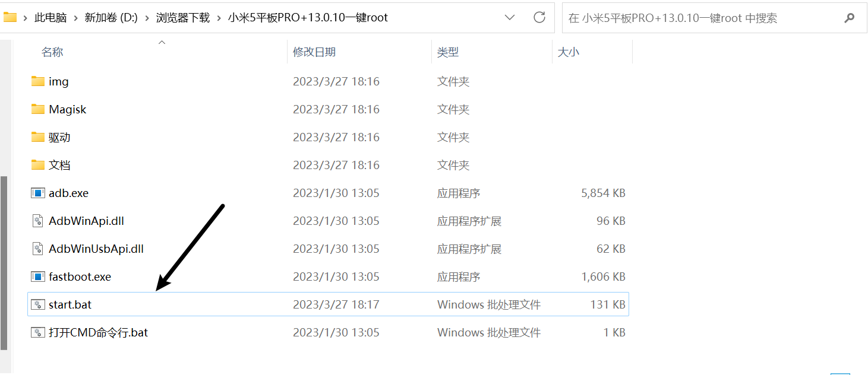Viewport: 868px width, 375px height.
Task: Refresh the current folder view
Action: 539,18
